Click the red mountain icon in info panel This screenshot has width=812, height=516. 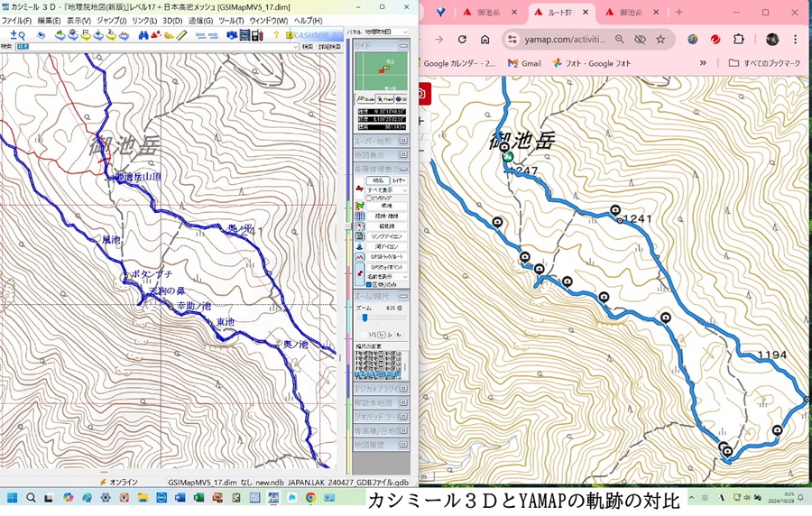[359, 189]
